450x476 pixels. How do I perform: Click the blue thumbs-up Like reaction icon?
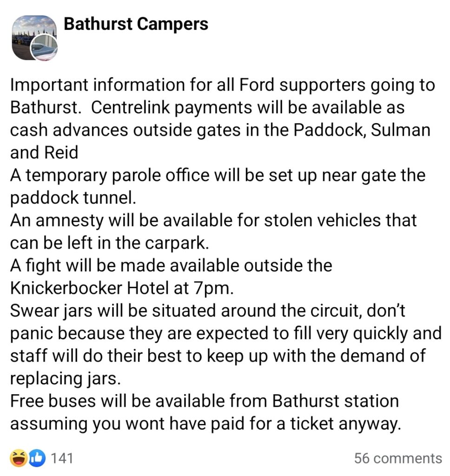tap(37, 458)
